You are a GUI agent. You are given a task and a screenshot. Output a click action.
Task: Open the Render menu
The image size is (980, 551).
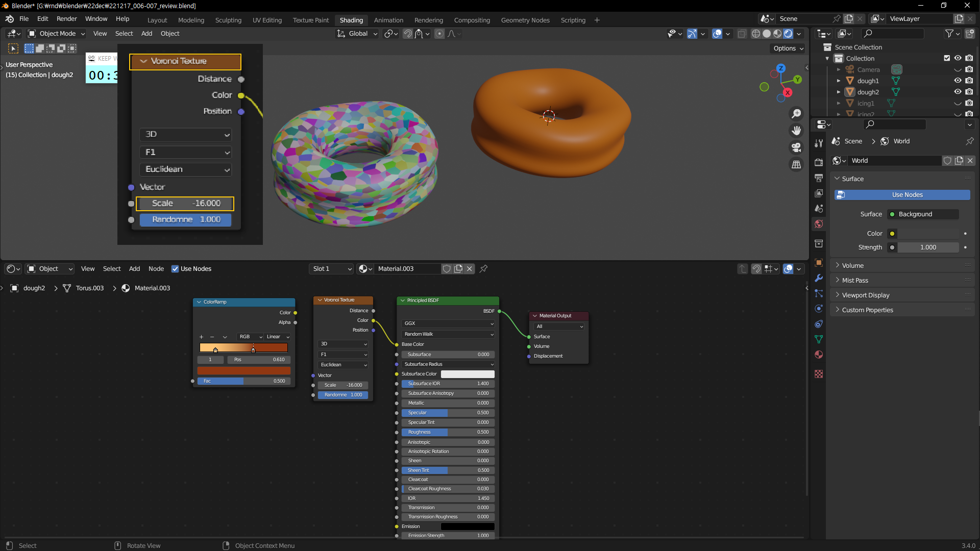[66, 19]
